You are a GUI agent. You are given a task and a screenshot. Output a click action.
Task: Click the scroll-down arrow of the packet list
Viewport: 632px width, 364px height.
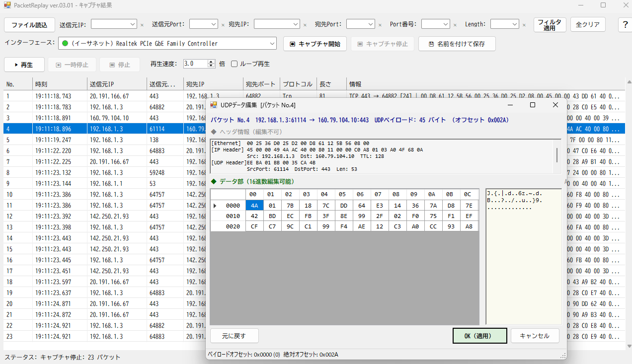pos(629,346)
